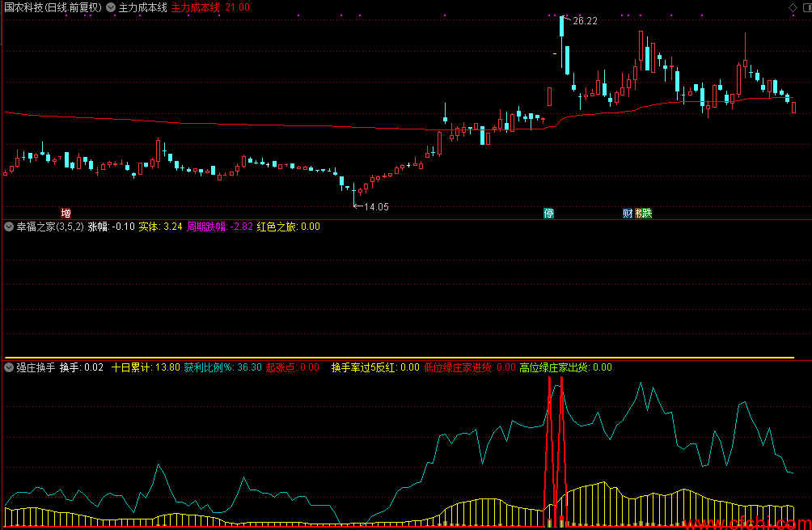Click the 幸福之家(3,5,2) indicator name
The height and width of the screenshot is (530, 812).
pyautogui.click(x=49, y=227)
